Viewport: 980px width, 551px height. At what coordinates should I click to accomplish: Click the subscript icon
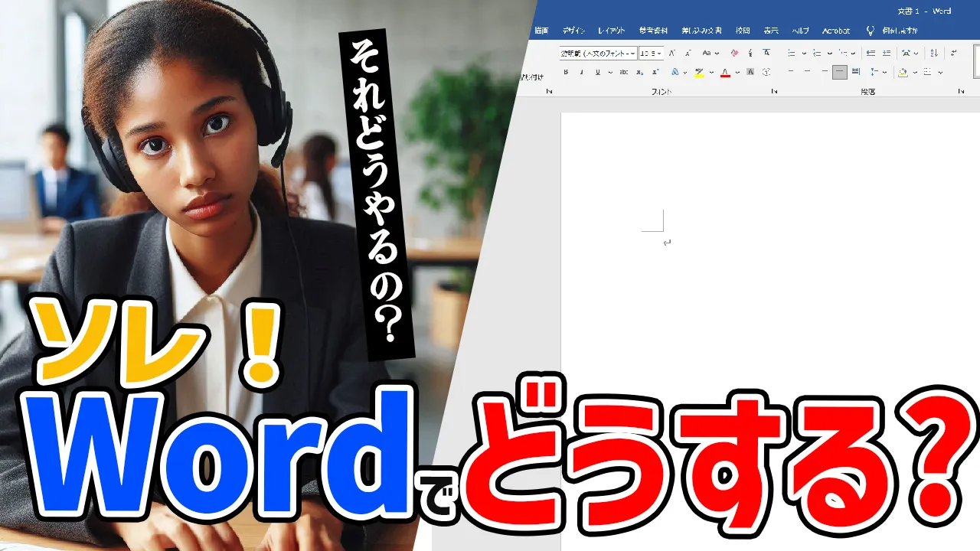[x=640, y=72]
